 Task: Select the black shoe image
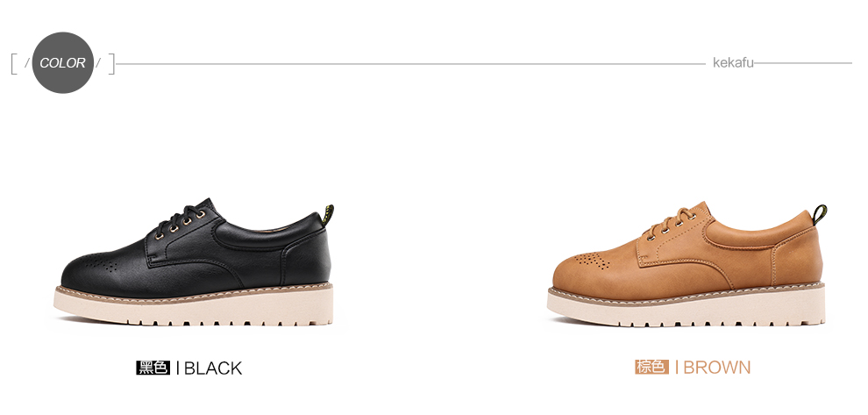194,262
